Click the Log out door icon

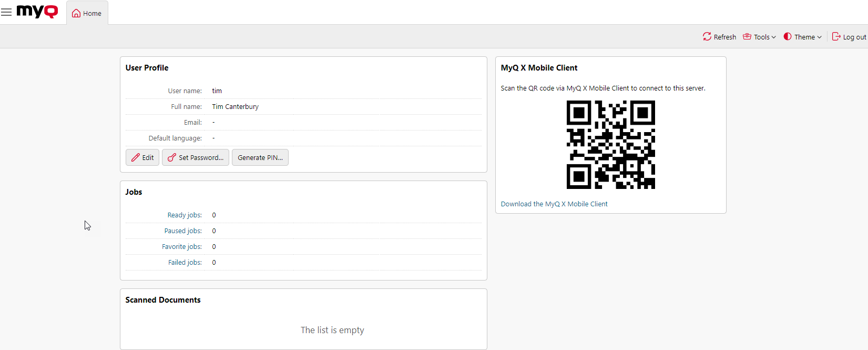[x=836, y=36]
